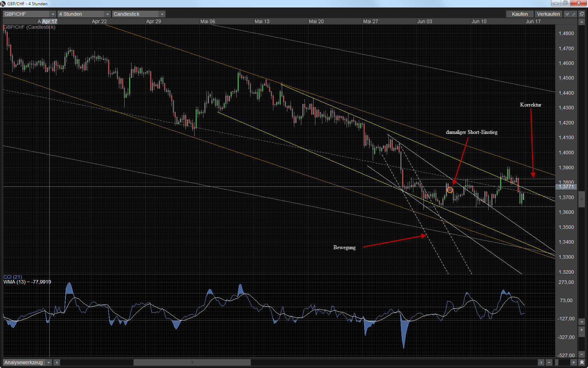588x368 pixels.
Task: Click the horizontal scrollbar thumb
Action: pyautogui.click(x=192, y=362)
